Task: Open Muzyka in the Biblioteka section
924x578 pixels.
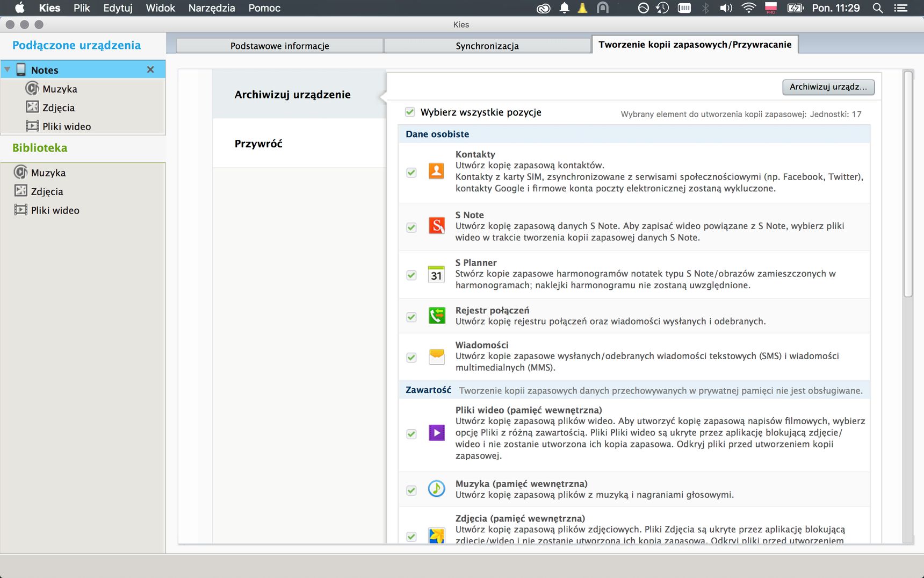Action: [48, 173]
